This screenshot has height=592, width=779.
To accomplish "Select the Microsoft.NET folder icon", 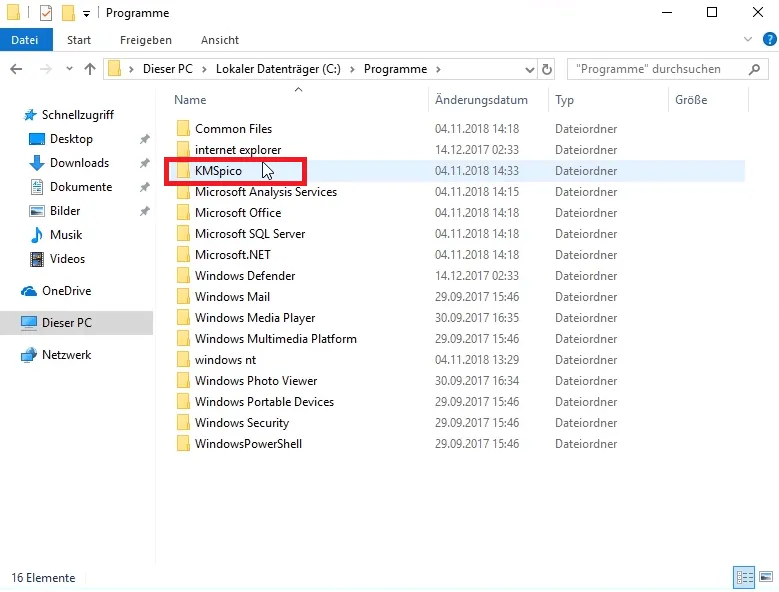I will (x=183, y=255).
